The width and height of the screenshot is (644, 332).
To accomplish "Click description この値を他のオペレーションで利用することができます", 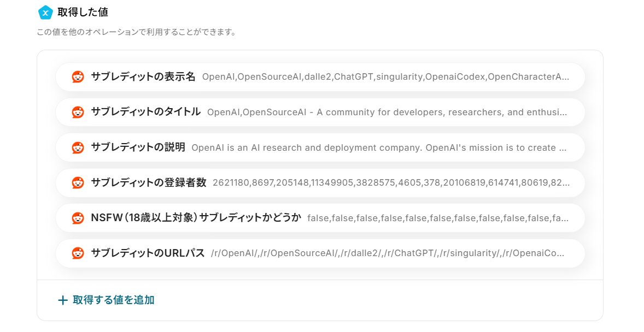I will coord(136,32).
